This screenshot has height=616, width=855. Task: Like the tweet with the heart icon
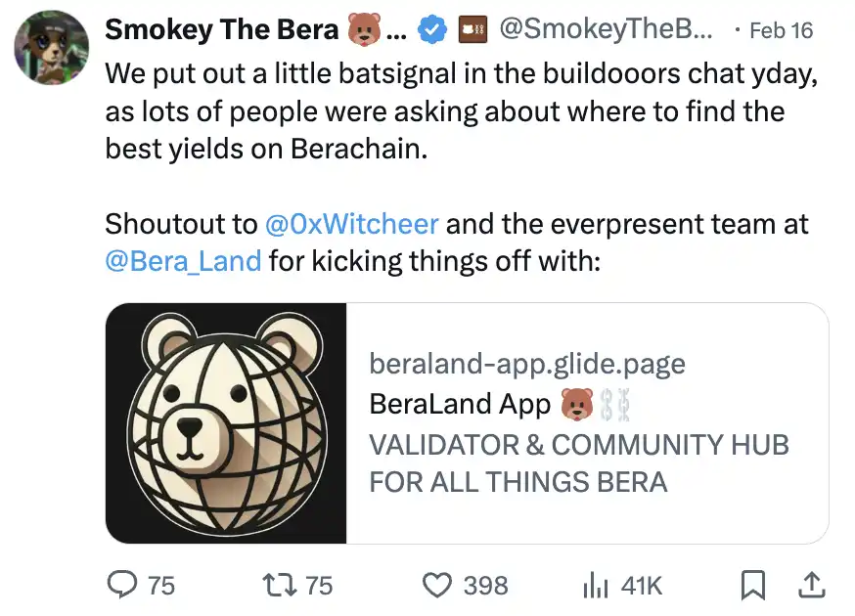437,584
